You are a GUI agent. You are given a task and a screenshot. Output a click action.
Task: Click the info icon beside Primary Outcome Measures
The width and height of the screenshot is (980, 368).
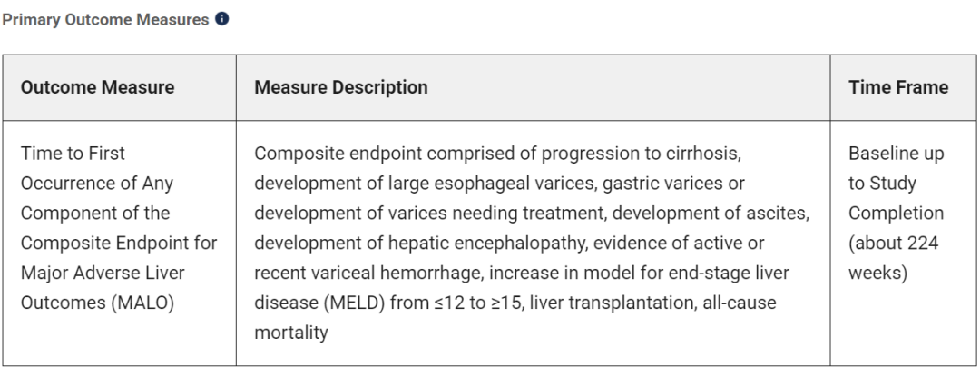point(222,19)
